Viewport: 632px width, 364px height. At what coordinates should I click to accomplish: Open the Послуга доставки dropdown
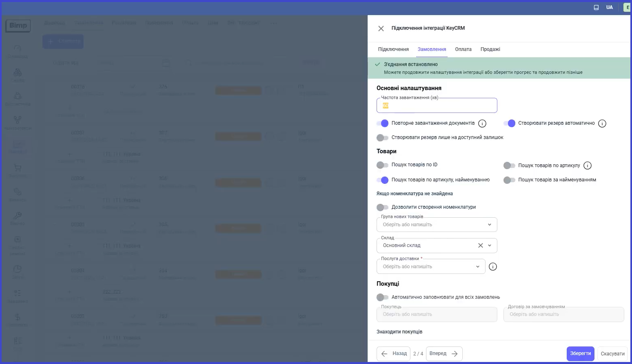[431, 267]
